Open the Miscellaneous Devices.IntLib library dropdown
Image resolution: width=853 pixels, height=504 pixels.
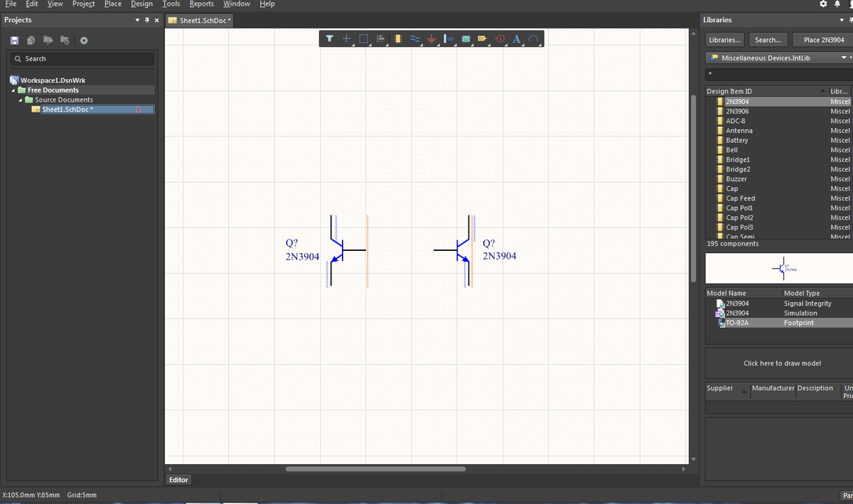844,58
